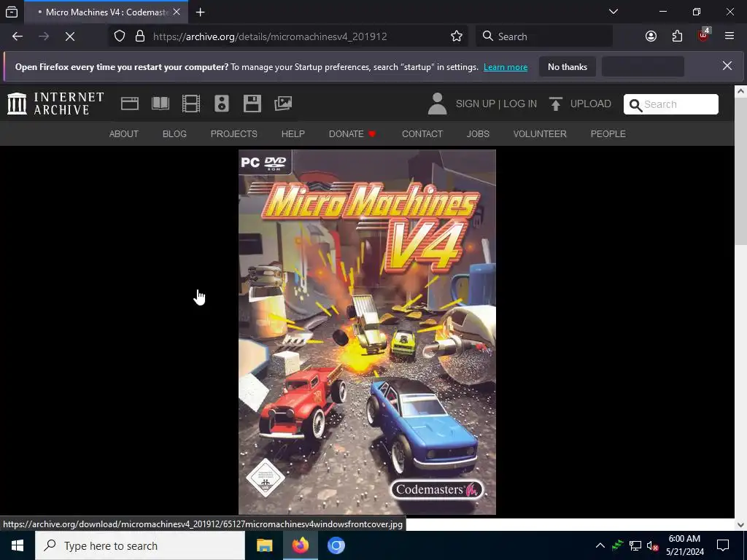Click the Windows taskbar search box
747x560 pixels.
(140, 545)
